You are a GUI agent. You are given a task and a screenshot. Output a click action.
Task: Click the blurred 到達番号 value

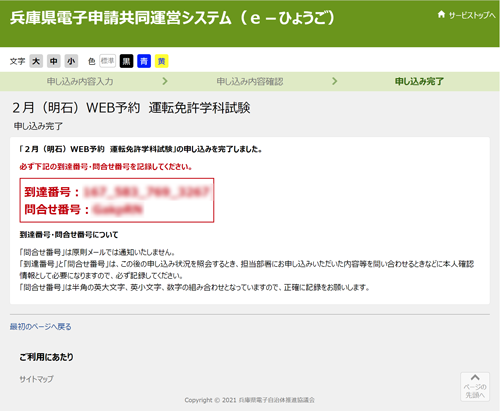(147, 192)
